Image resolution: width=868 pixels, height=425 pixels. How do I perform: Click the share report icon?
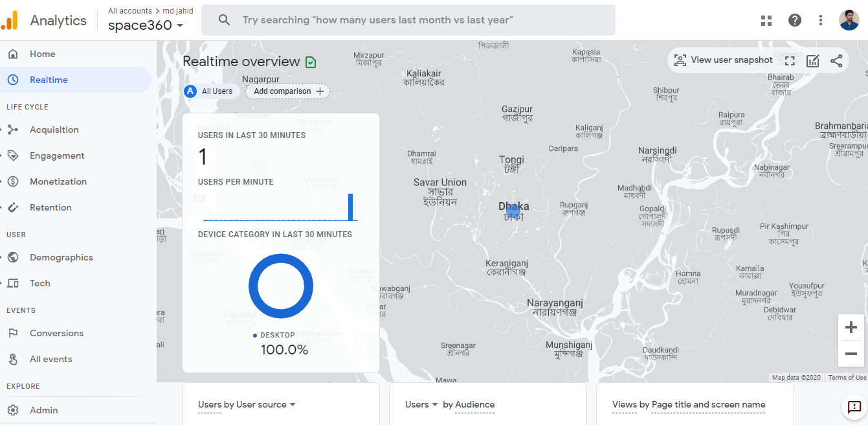[836, 61]
